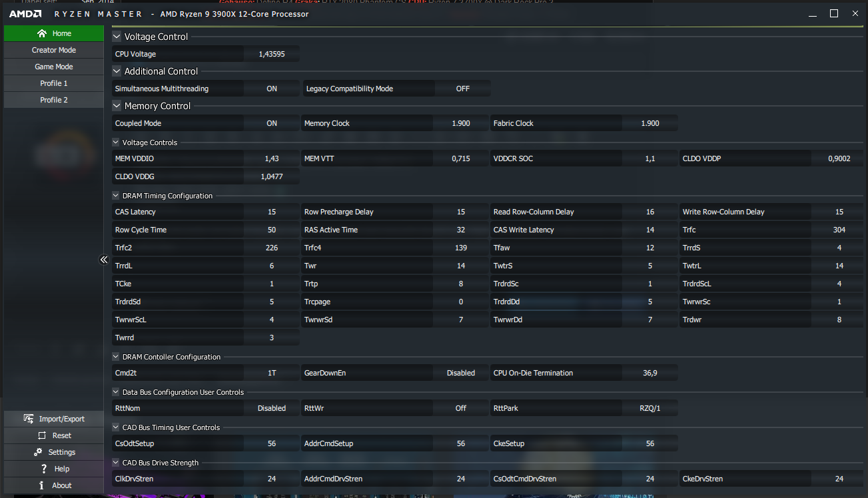Collapse CAD Bus Timing User Controls
The image size is (868, 498).
pyautogui.click(x=116, y=427)
